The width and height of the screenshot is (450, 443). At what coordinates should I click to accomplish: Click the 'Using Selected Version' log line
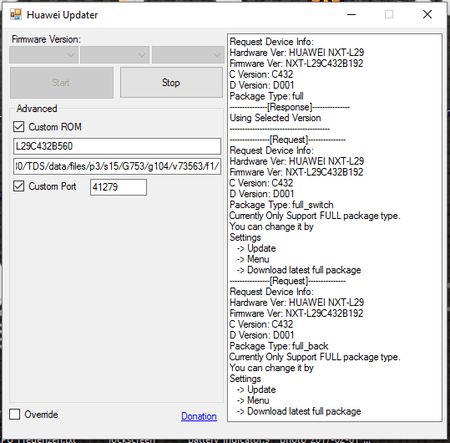tap(275, 118)
